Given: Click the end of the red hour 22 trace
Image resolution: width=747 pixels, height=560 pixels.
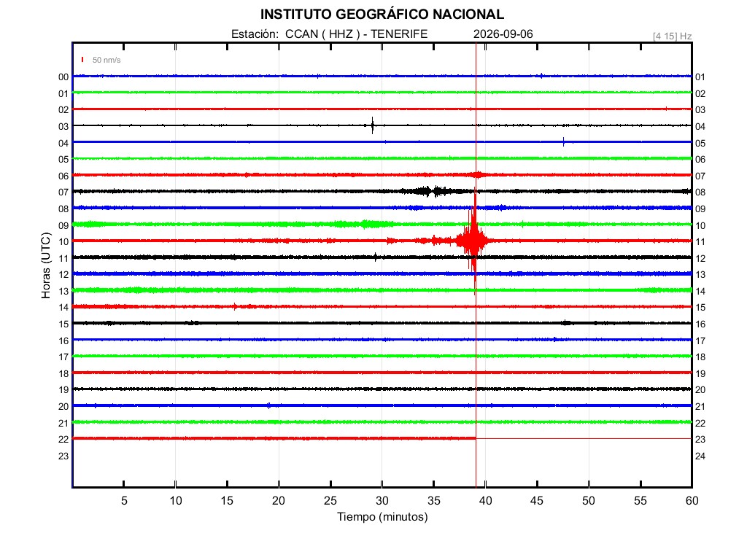Looking at the screenshot, I should click(x=474, y=438).
